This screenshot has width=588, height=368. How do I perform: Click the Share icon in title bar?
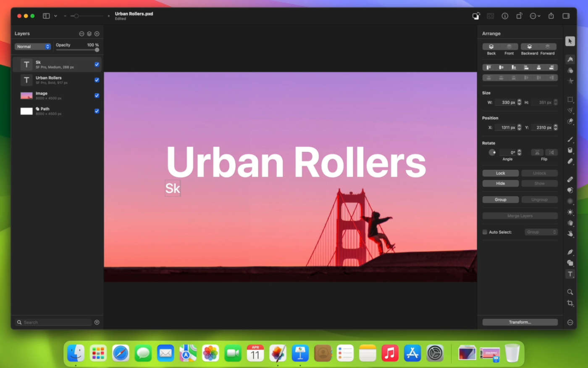click(x=551, y=16)
